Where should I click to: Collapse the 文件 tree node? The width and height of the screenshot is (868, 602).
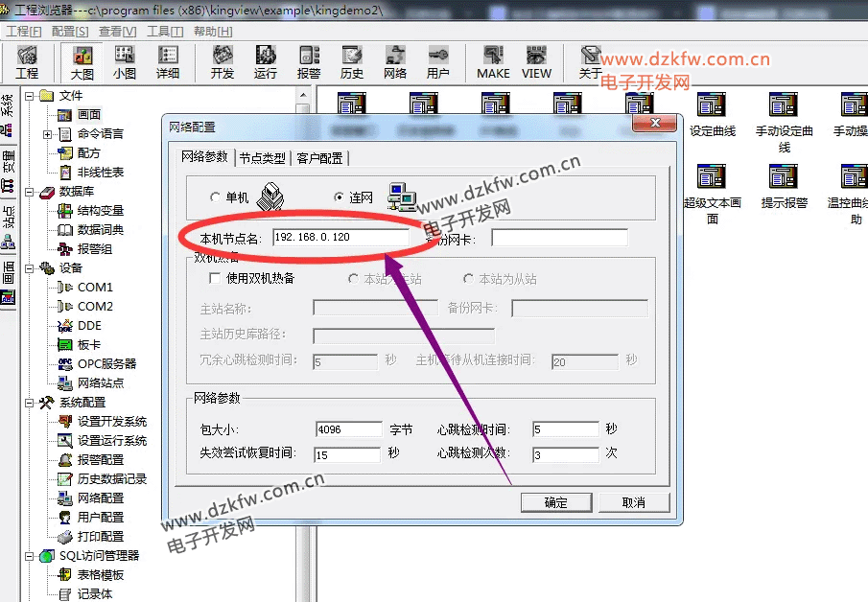click(x=30, y=96)
